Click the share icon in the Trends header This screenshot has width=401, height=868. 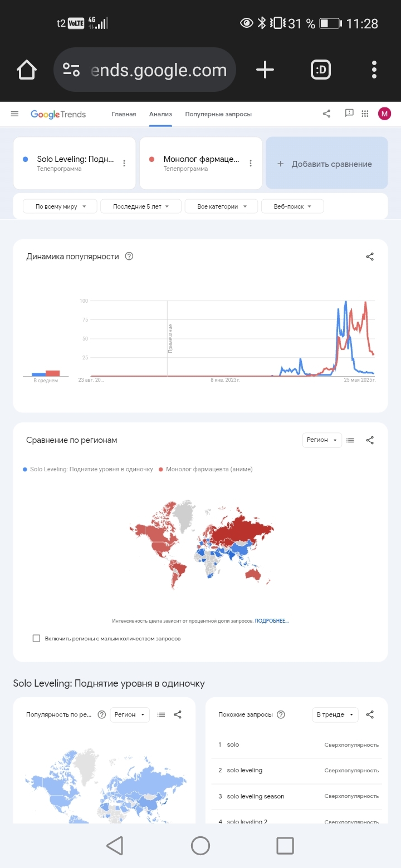[x=326, y=114]
